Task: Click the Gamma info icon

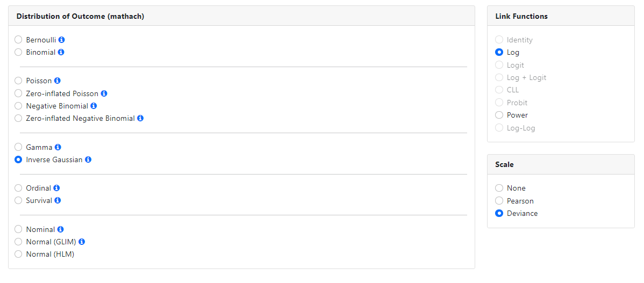Action: 58,147
